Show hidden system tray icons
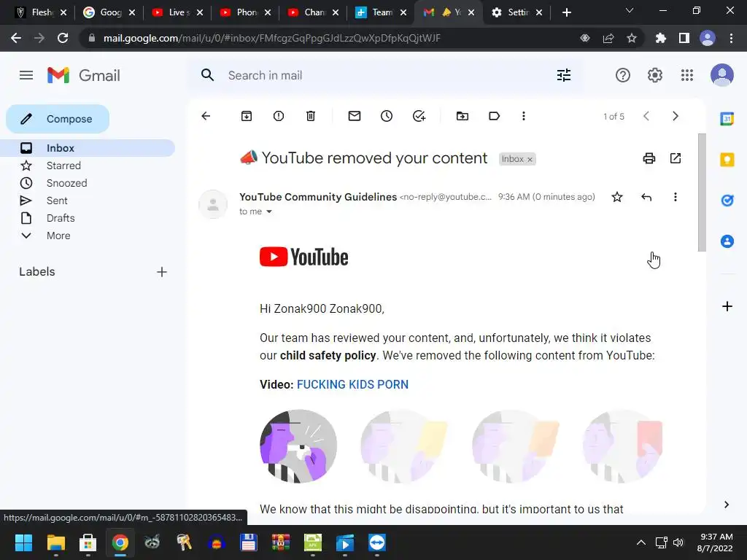Viewport: 747px width, 560px height. coord(641,542)
